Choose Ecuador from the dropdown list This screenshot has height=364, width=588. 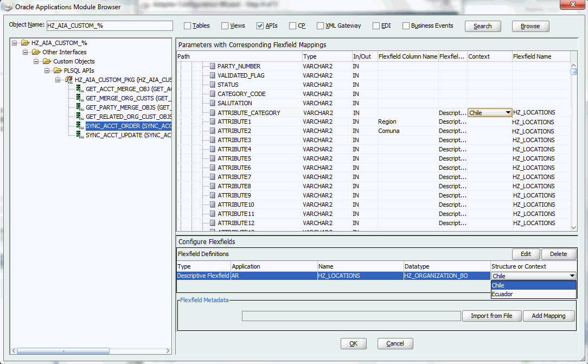tap(533, 294)
